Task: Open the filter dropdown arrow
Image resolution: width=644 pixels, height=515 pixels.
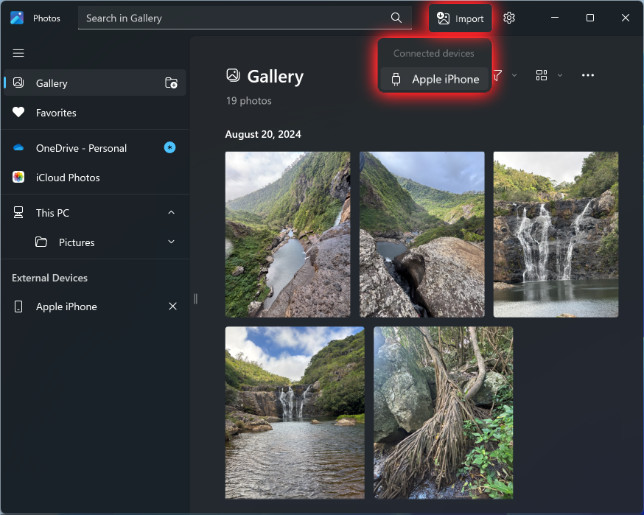Action: pos(514,76)
